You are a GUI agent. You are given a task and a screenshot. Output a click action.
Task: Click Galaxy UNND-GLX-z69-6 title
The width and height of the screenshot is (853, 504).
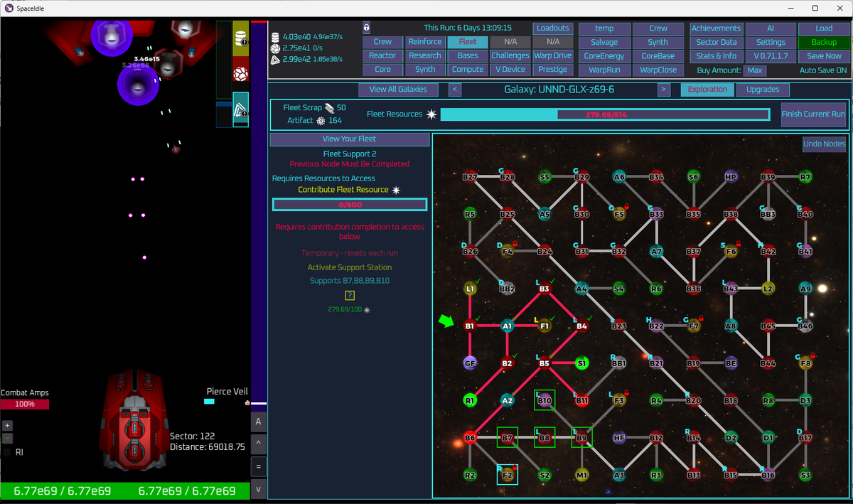(559, 90)
